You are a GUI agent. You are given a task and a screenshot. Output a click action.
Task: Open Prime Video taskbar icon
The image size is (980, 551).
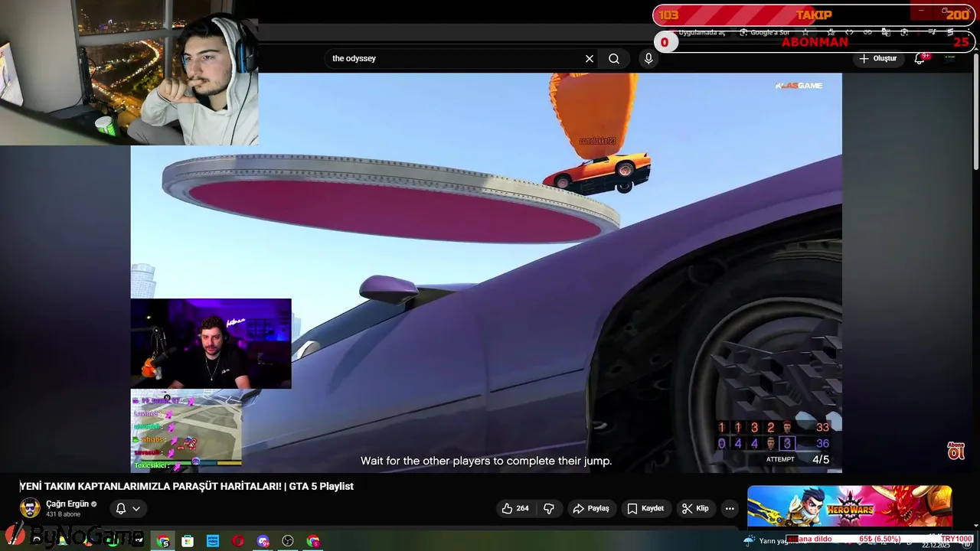click(213, 541)
